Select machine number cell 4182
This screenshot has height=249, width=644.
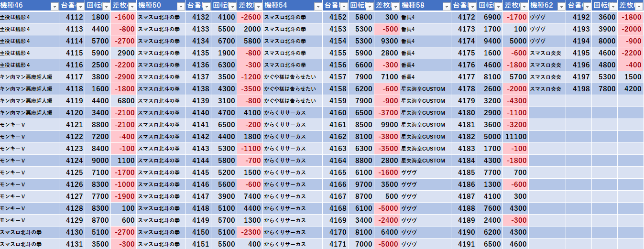click(x=465, y=137)
